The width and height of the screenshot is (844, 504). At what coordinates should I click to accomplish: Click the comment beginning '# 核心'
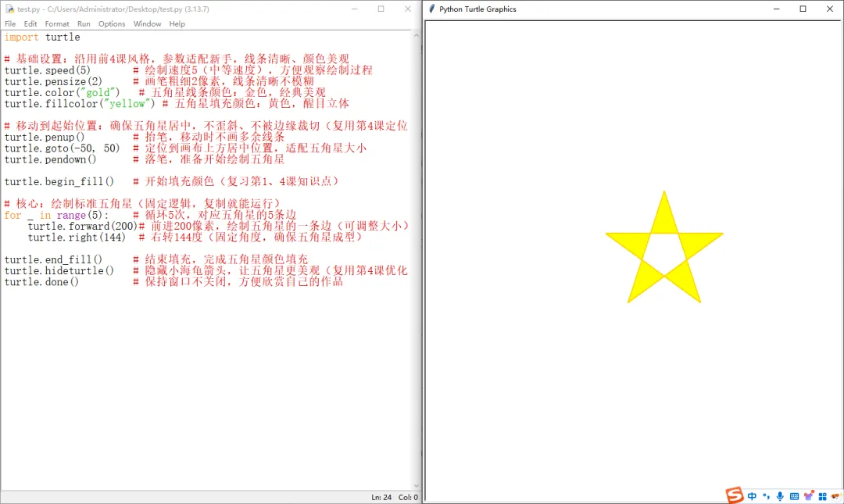[143, 203]
